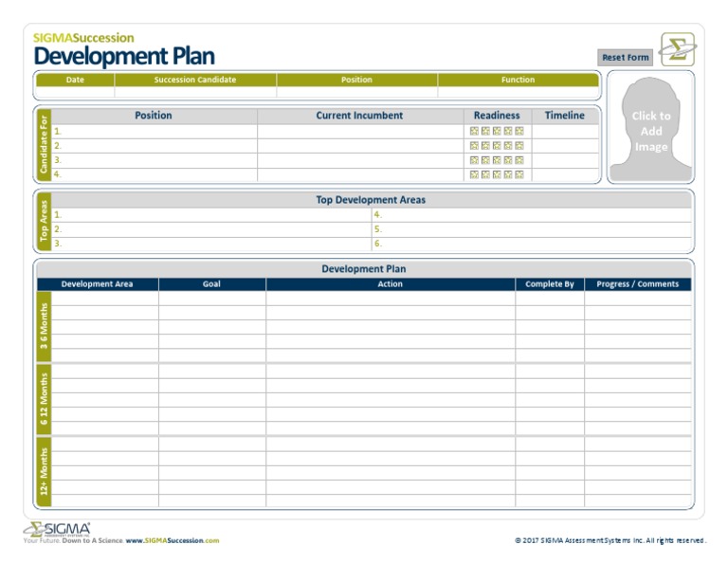The image size is (728, 563).
Task: Click Top Development Areas field 4
Action: tap(532, 215)
